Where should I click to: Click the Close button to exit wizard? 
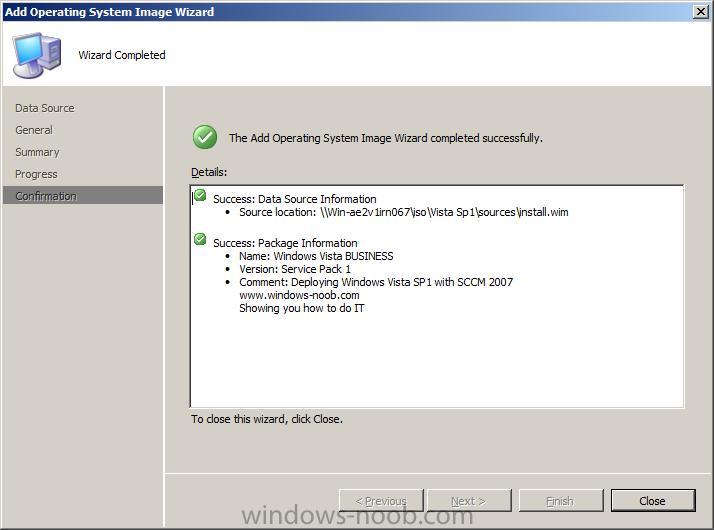tap(653, 500)
